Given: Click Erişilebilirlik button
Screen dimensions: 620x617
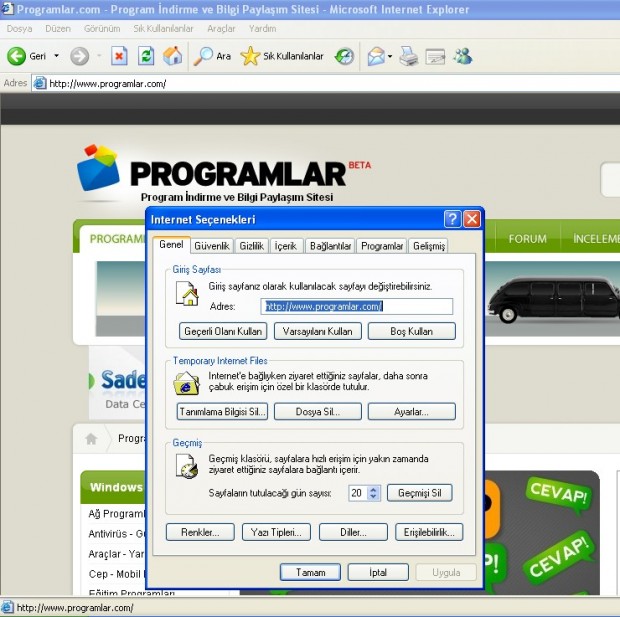Looking at the screenshot, I should pos(429,532).
